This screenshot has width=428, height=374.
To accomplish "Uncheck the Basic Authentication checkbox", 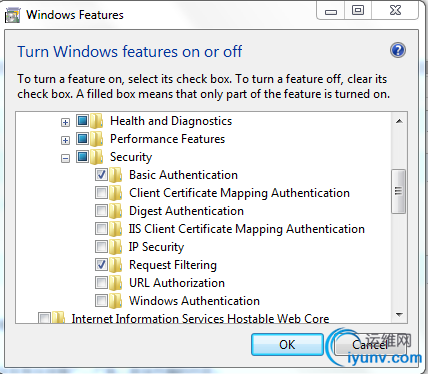I will pyautogui.click(x=101, y=174).
